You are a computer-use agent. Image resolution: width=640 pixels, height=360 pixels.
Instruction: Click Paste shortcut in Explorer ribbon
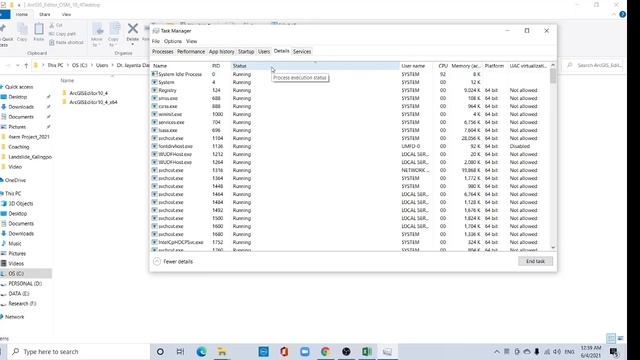click(66, 42)
